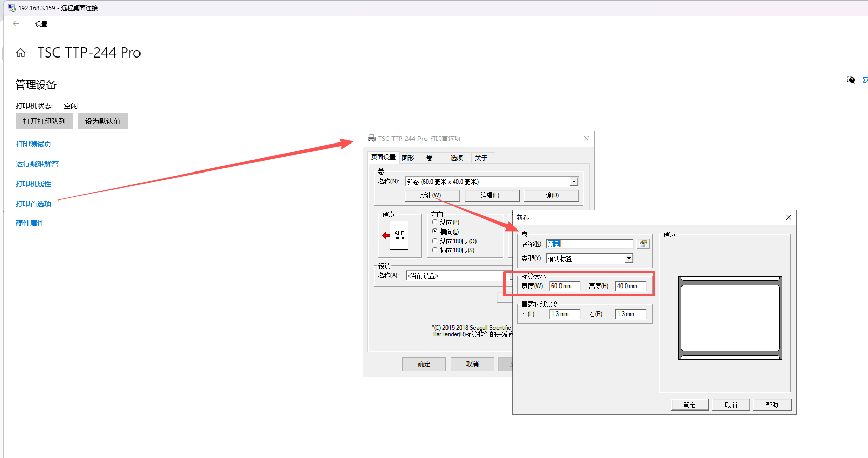Expand the 卷 名称 stock dropdown list

pos(574,182)
